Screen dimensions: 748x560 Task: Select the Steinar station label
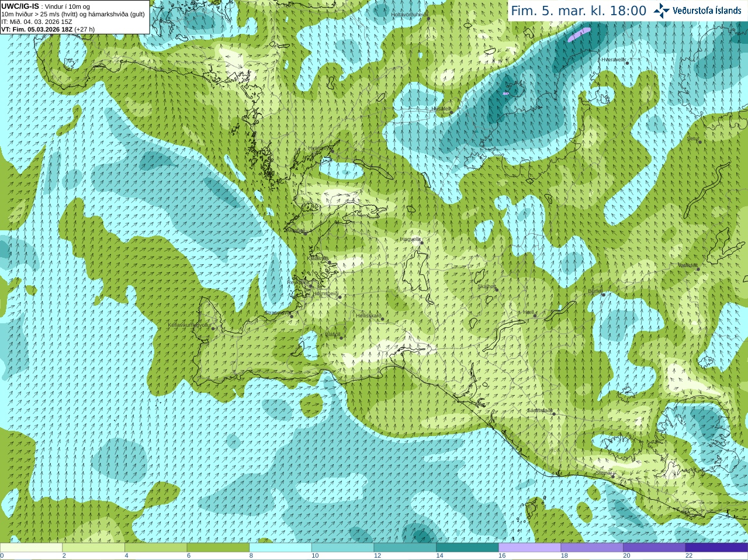click(x=604, y=473)
